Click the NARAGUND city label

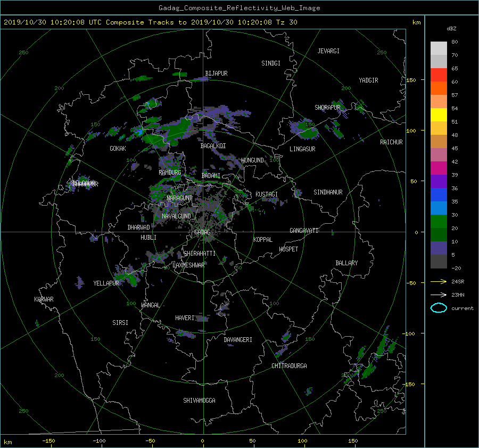pos(180,198)
